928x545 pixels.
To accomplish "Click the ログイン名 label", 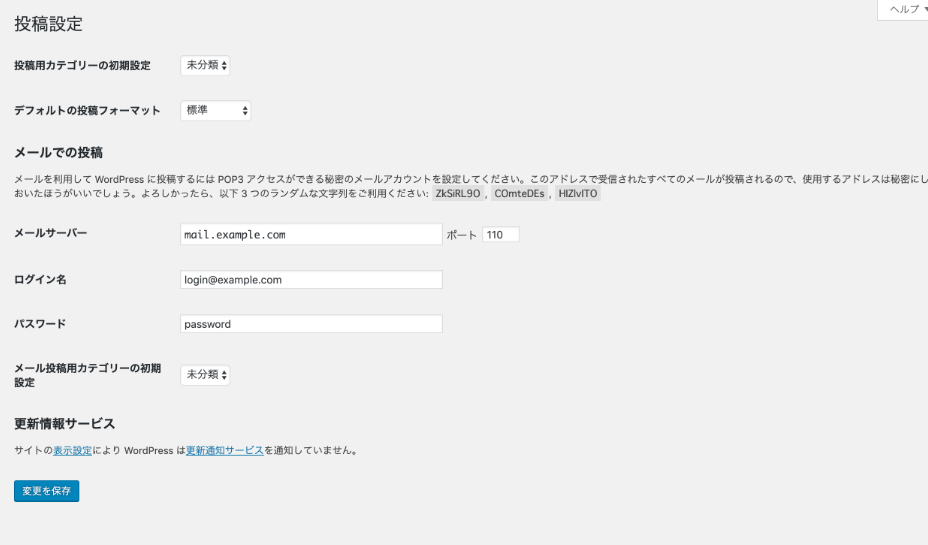I will [40, 280].
